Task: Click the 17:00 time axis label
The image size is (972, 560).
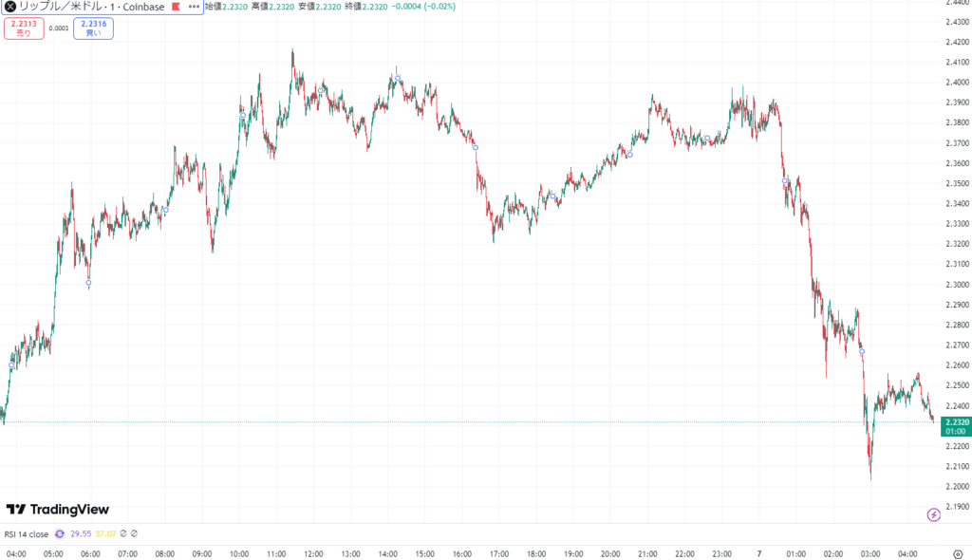Action: 499,553
